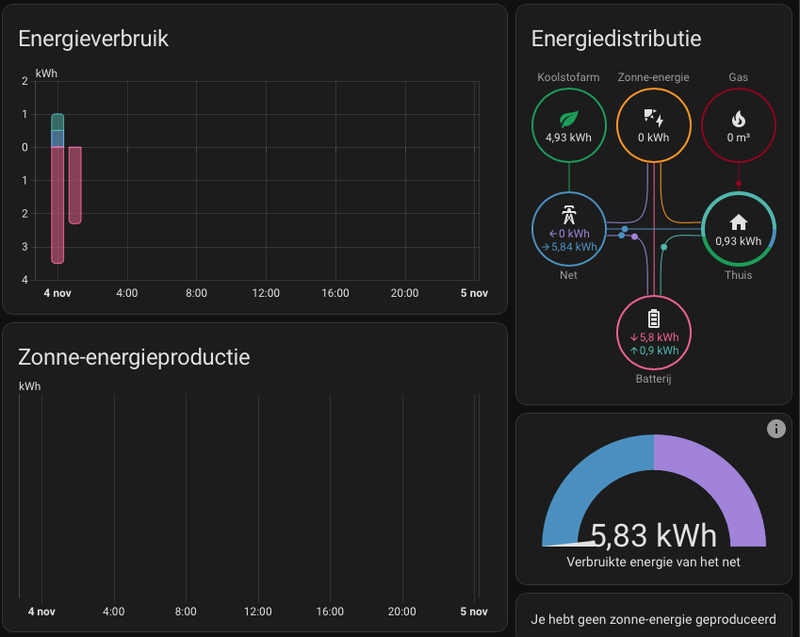The width and height of the screenshot is (800, 637).
Task: Click the 4:00 label on Energieverbruik axis
Action: coord(127,293)
